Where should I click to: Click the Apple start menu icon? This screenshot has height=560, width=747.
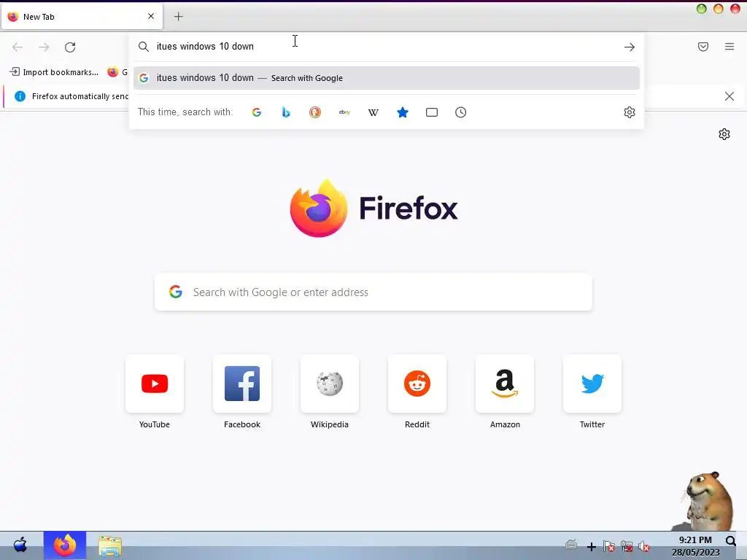20,545
